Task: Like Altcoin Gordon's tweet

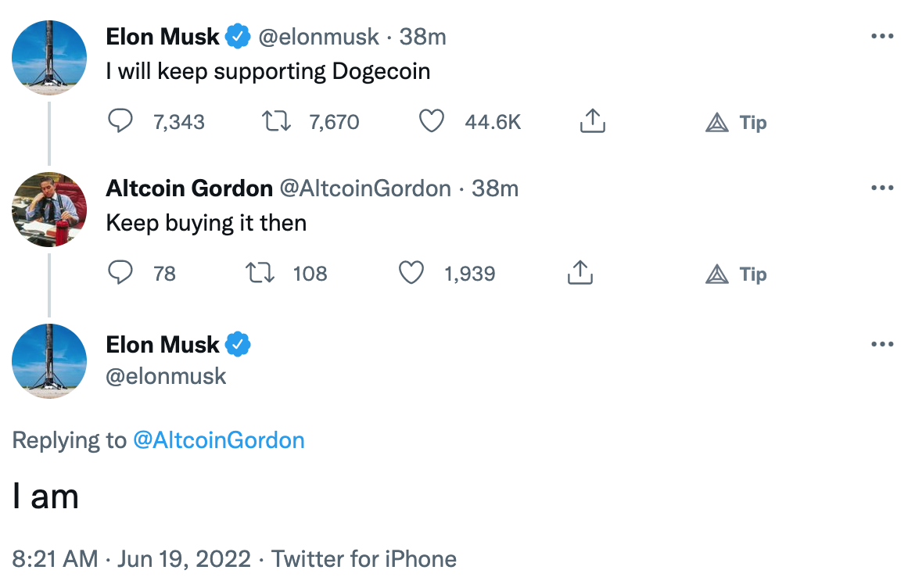Action: pyautogui.click(x=411, y=274)
